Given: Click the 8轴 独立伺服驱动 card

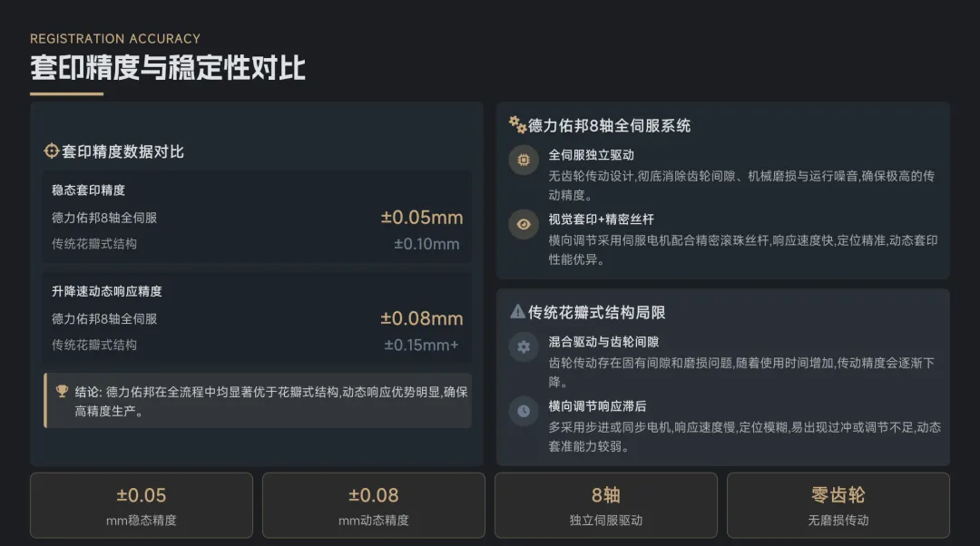Looking at the screenshot, I should pyautogui.click(x=606, y=505).
